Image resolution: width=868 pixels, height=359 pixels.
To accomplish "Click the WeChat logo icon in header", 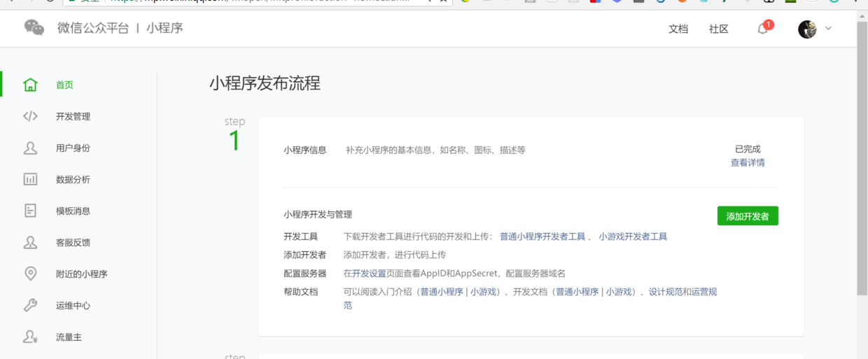I will (x=34, y=28).
